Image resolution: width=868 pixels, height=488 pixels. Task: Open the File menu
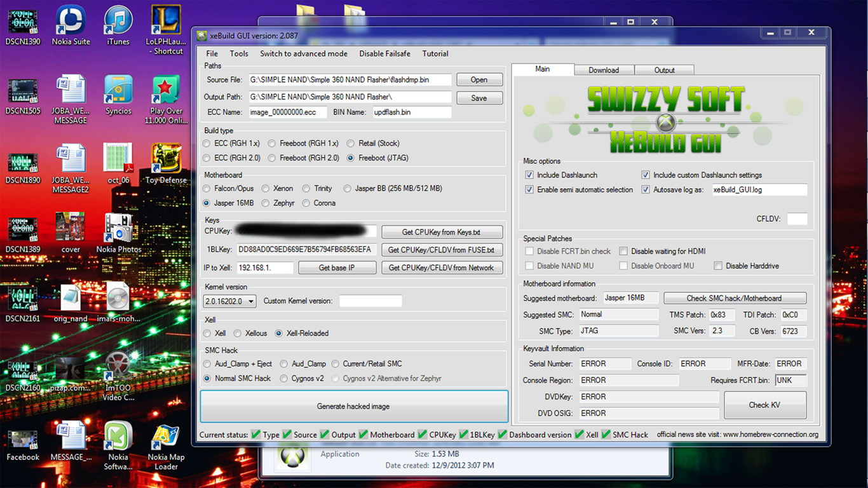pos(212,53)
